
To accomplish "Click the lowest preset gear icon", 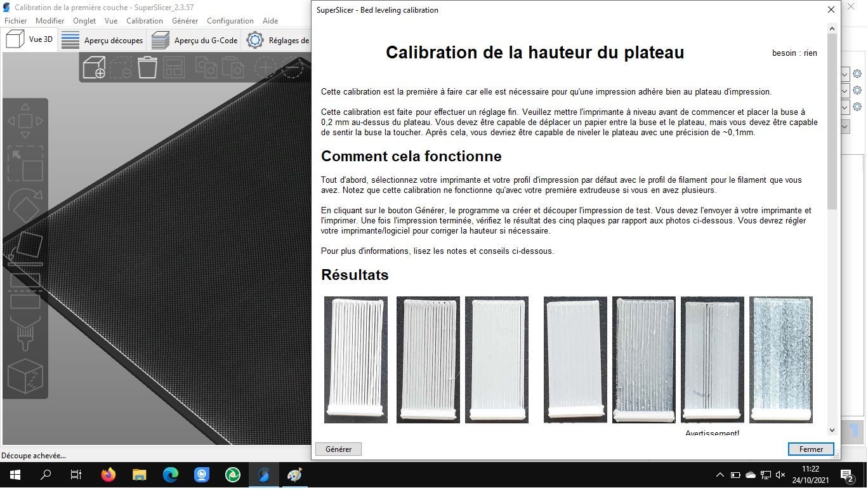I will coord(857,107).
